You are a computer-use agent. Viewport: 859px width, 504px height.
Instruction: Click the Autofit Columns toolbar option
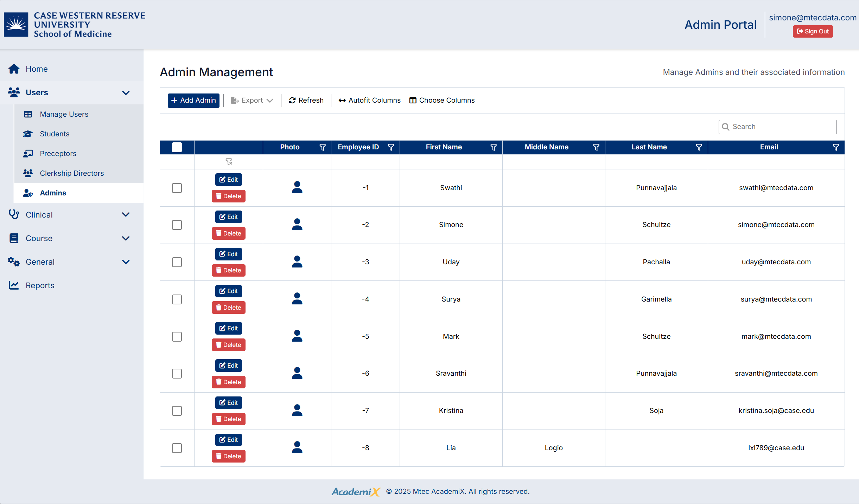tap(369, 101)
